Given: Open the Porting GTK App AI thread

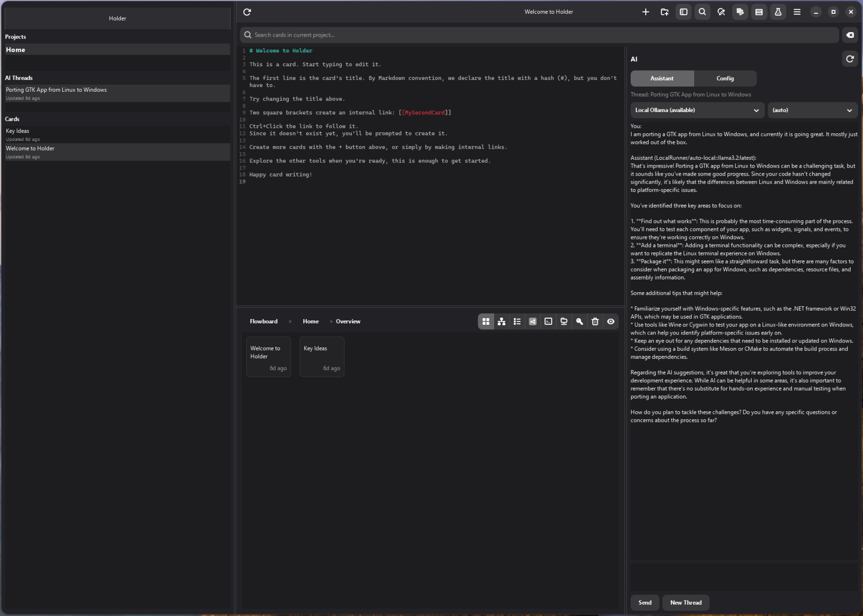Looking at the screenshot, I should pyautogui.click(x=117, y=94).
